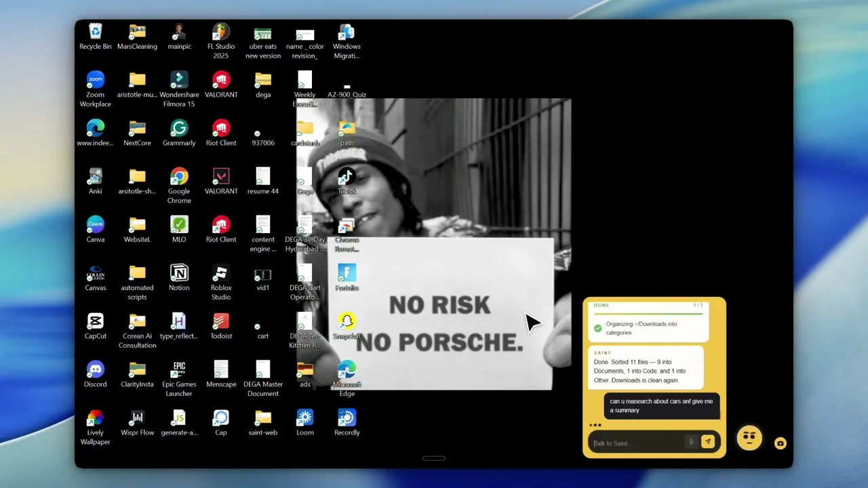
Task: Open the WebsiteL folder
Action: tap(138, 229)
